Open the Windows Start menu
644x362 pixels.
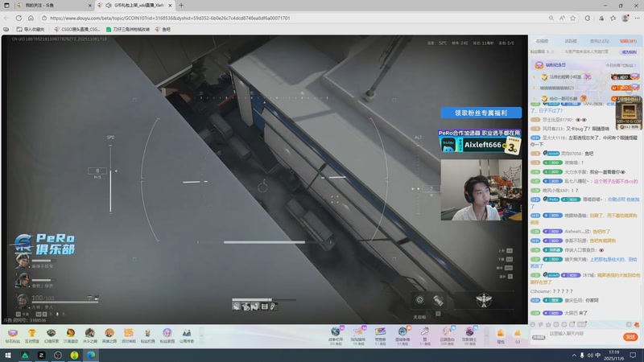pos(8,355)
